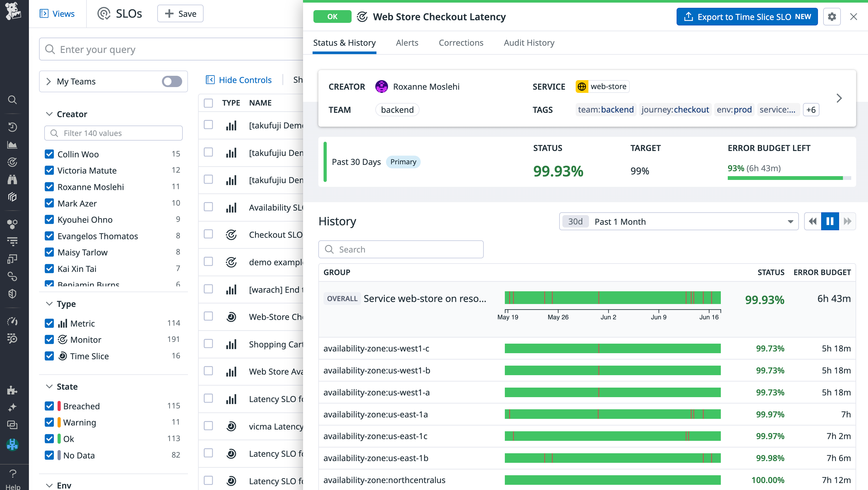This screenshot has height=490, width=868.
Task: Collapse the Creator filter section
Action: (x=49, y=114)
